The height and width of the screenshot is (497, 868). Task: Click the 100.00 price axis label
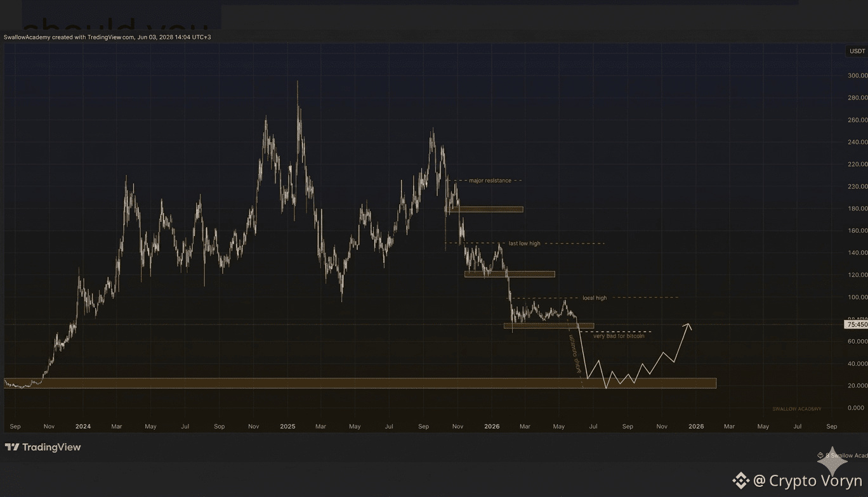click(x=857, y=297)
